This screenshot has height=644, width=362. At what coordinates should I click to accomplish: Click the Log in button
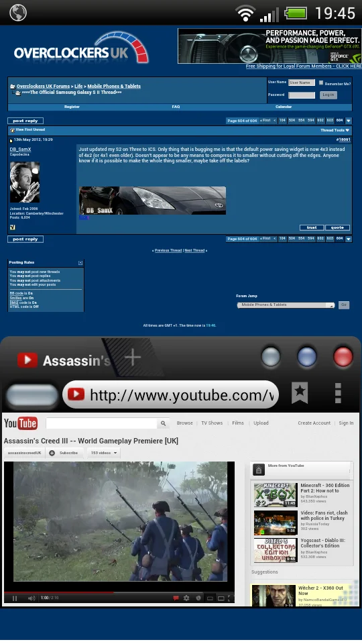328,95
